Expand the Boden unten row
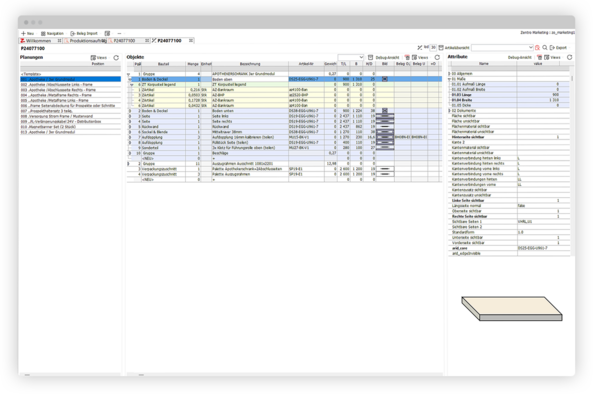 129,111
